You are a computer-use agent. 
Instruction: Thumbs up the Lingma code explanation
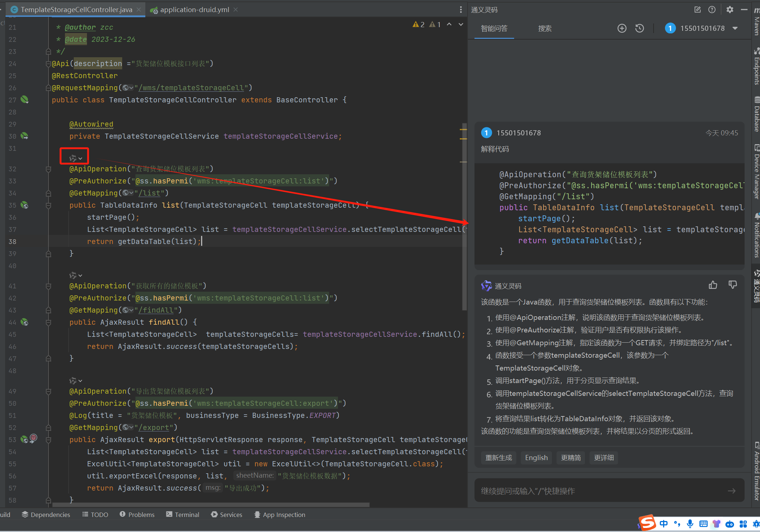713,285
